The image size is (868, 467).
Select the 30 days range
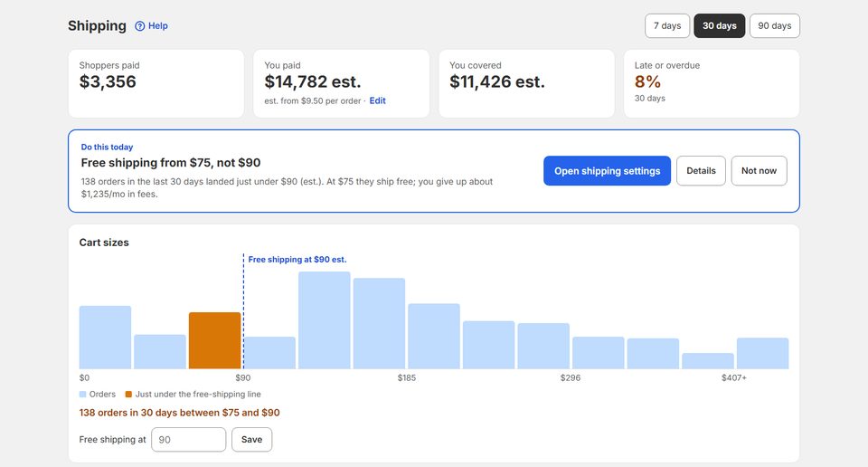coord(719,25)
